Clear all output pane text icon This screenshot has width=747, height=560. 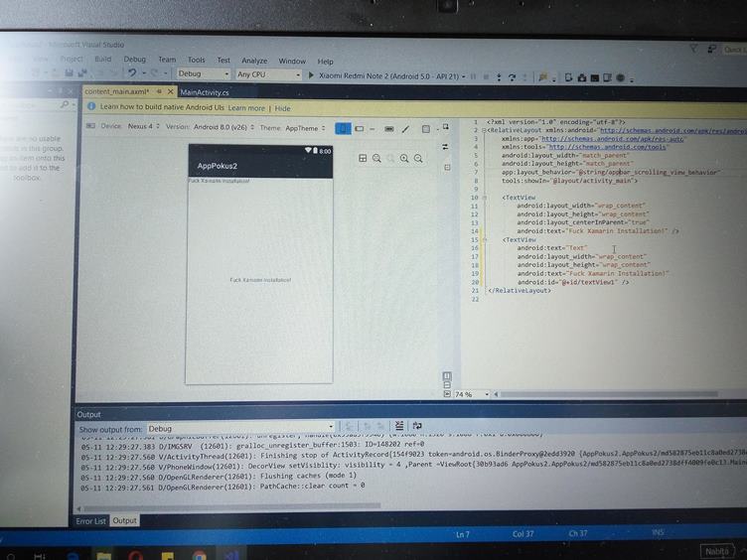point(399,426)
